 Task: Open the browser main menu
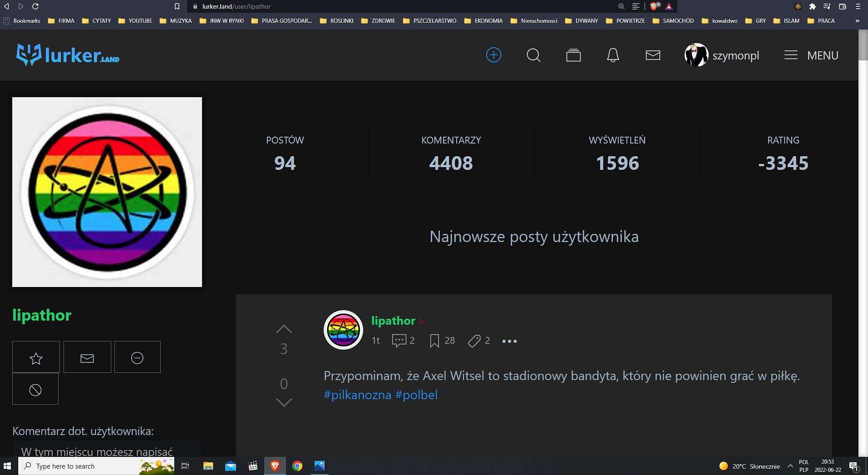(858, 6)
